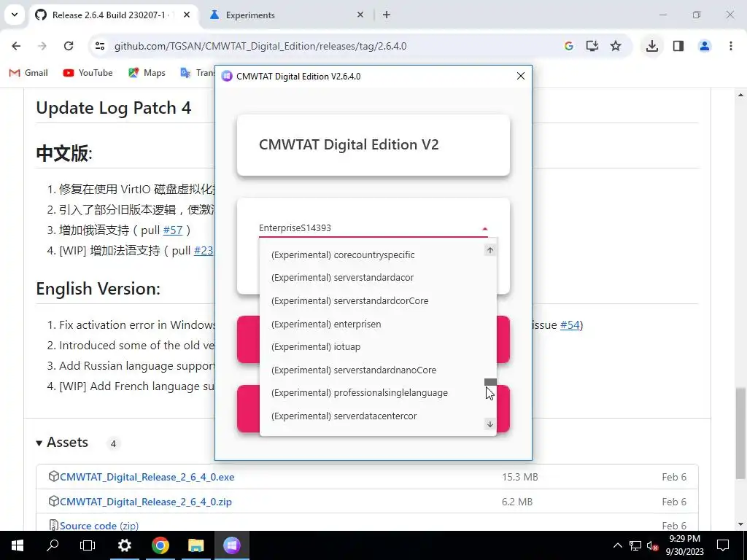Open Chrome profile avatar
The height and width of the screenshot is (560, 747).
click(x=705, y=46)
